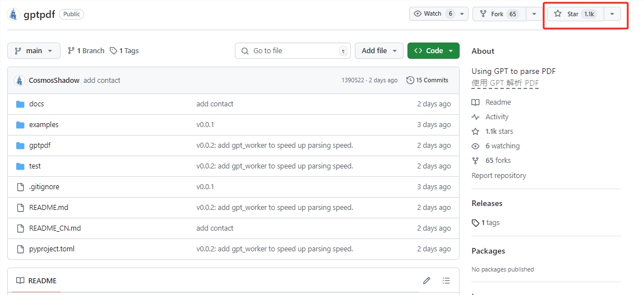Open .gitignore row v0.0.1 commit message

point(205,187)
